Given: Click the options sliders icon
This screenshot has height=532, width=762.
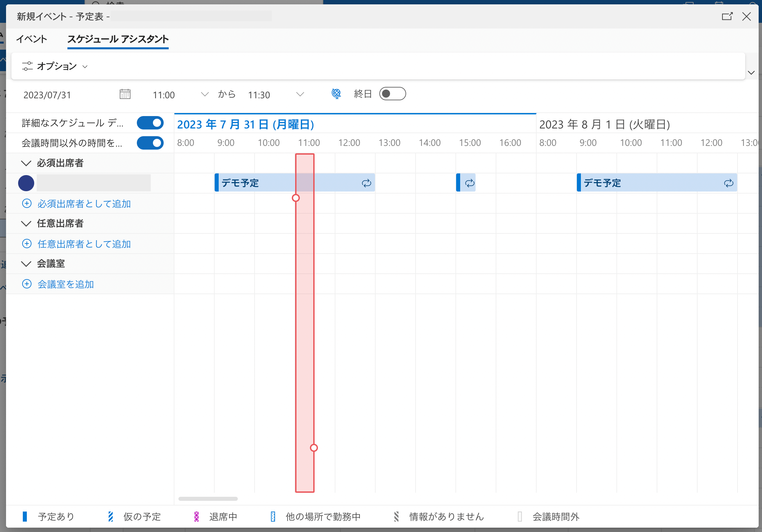Looking at the screenshot, I should [x=27, y=66].
